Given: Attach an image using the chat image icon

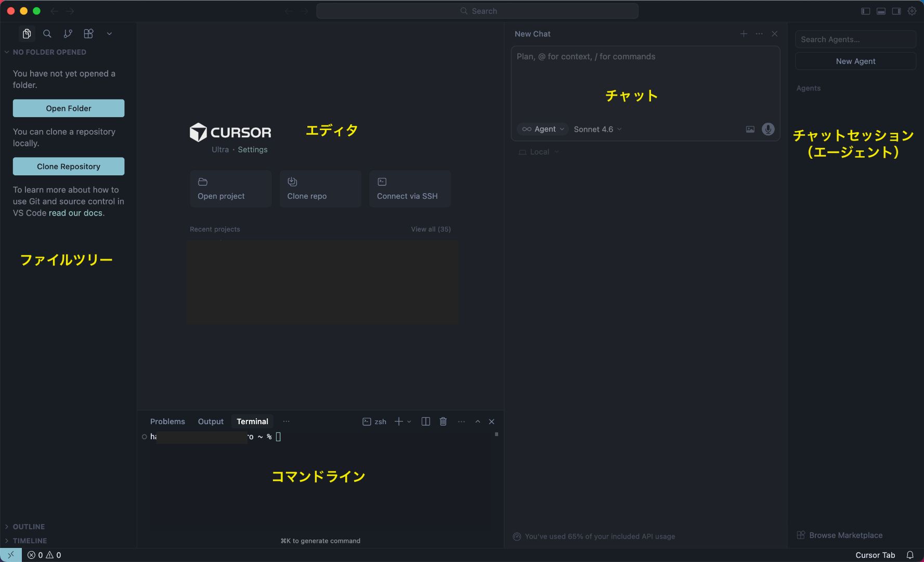Looking at the screenshot, I should [750, 129].
